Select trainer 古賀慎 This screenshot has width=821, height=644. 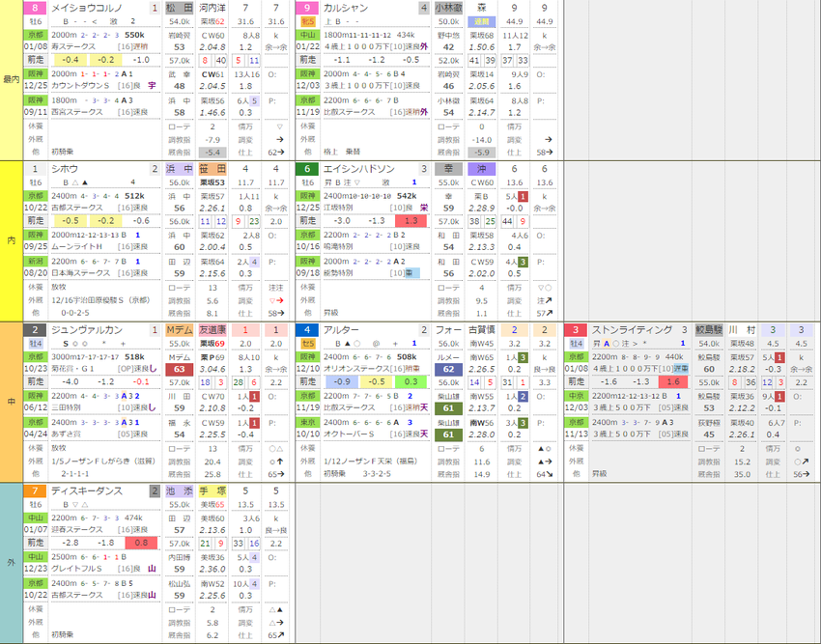[x=482, y=330]
